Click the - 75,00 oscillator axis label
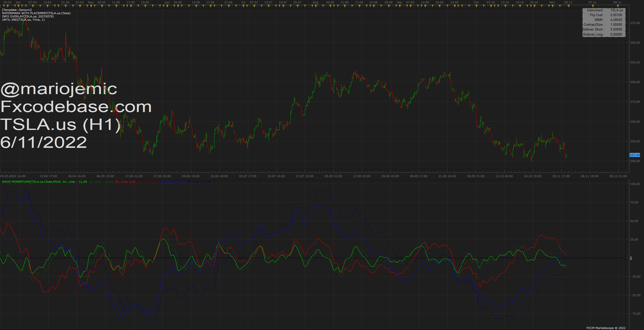This screenshot has width=644, height=330. (x=635, y=314)
